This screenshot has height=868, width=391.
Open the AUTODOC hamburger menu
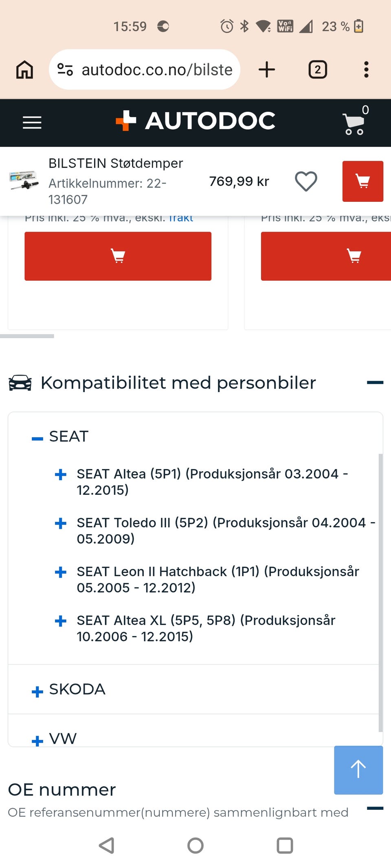(32, 122)
